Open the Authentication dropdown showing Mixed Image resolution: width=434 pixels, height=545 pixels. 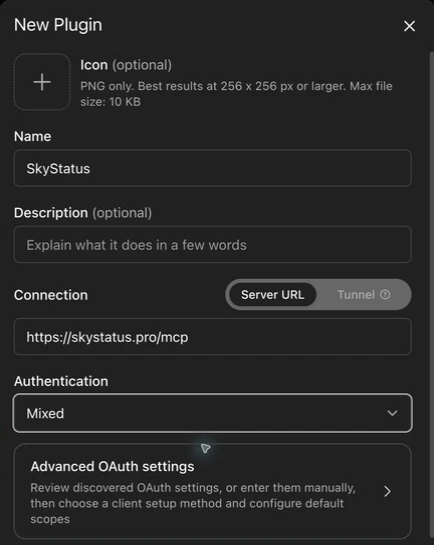coord(213,413)
